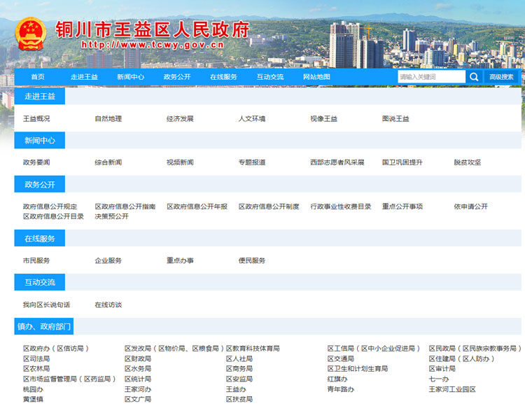Click the 区财政局 department link
Image resolution: width=525 pixels, height=420 pixels.
click(x=138, y=358)
